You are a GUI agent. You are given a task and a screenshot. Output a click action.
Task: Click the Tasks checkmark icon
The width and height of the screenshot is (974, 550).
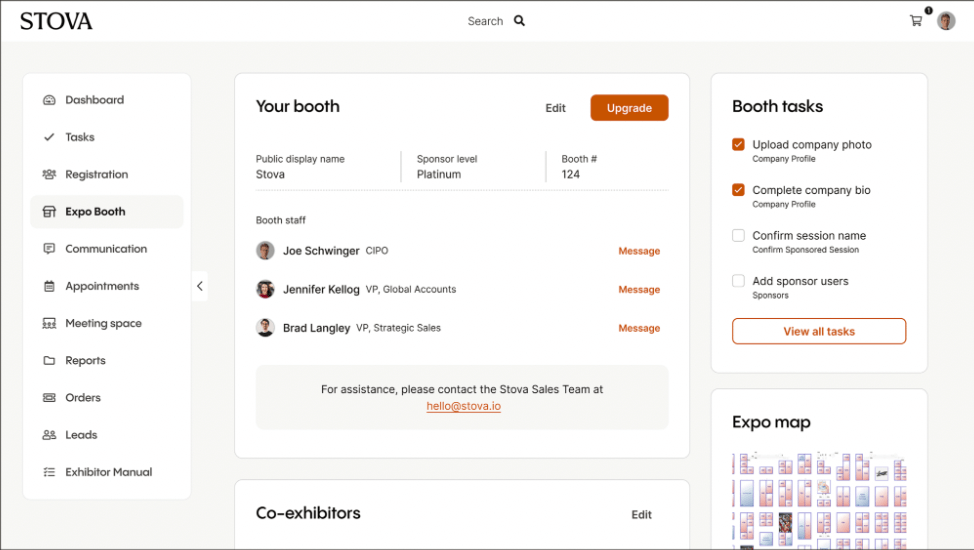(x=49, y=137)
